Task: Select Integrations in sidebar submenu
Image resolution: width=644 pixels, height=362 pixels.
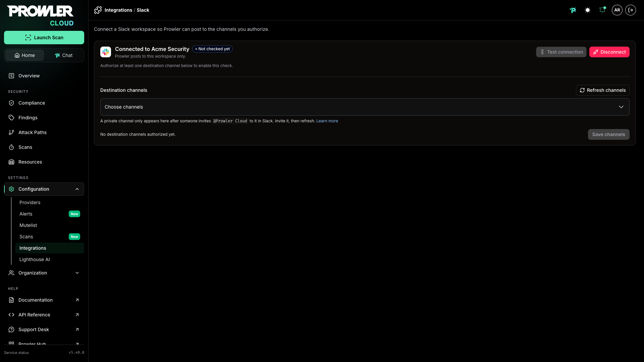Action: click(x=50, y=248)
